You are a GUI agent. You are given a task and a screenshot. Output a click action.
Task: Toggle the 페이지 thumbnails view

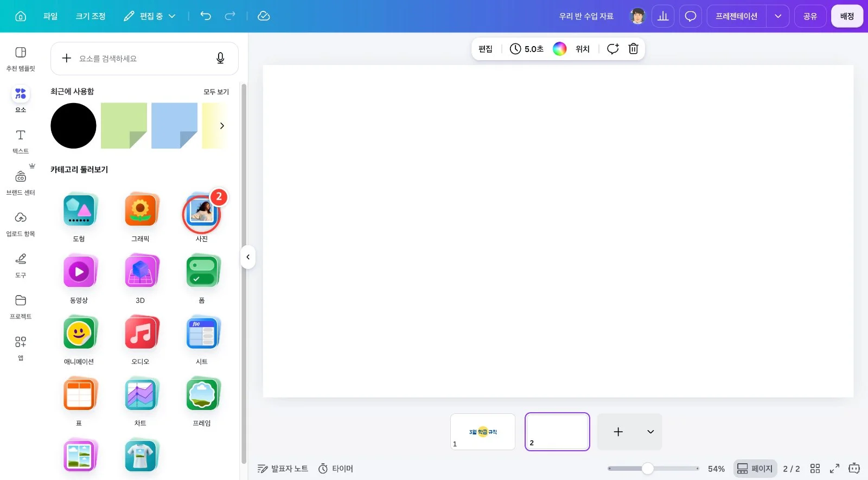pyautogui.click(x=755, y=469)
